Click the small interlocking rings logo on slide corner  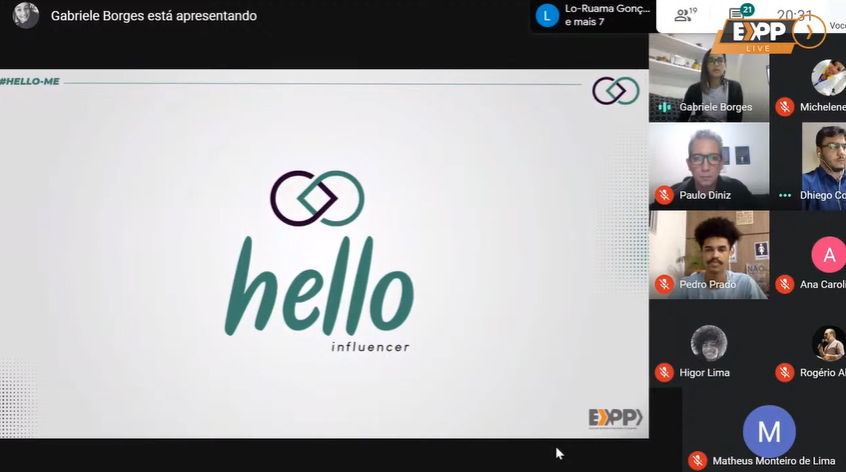tap(616, 91)
